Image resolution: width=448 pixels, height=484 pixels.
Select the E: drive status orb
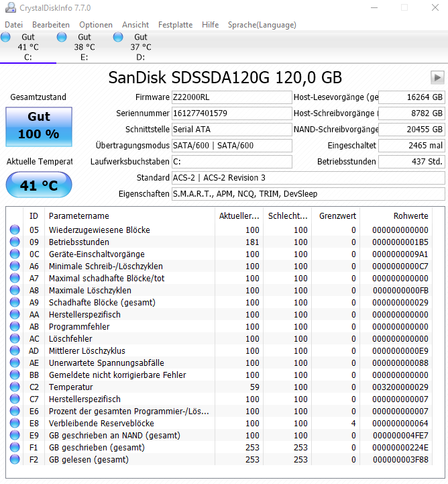[62, 37]
